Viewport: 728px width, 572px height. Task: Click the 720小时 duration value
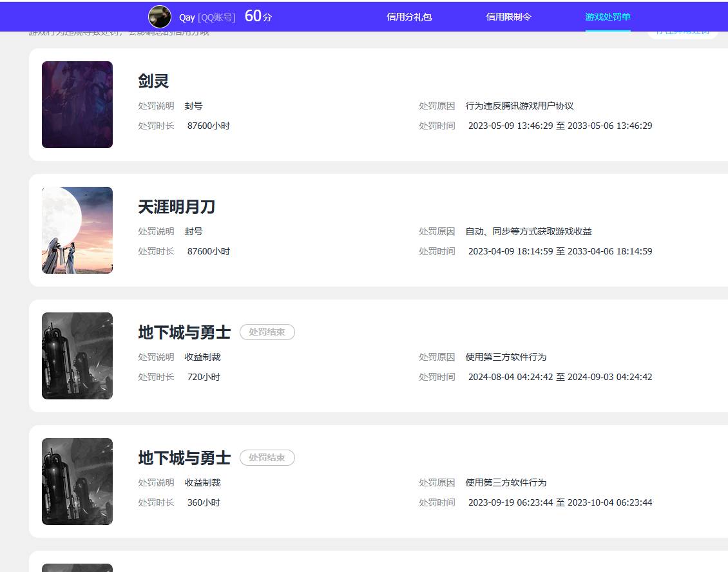point(204,377)
